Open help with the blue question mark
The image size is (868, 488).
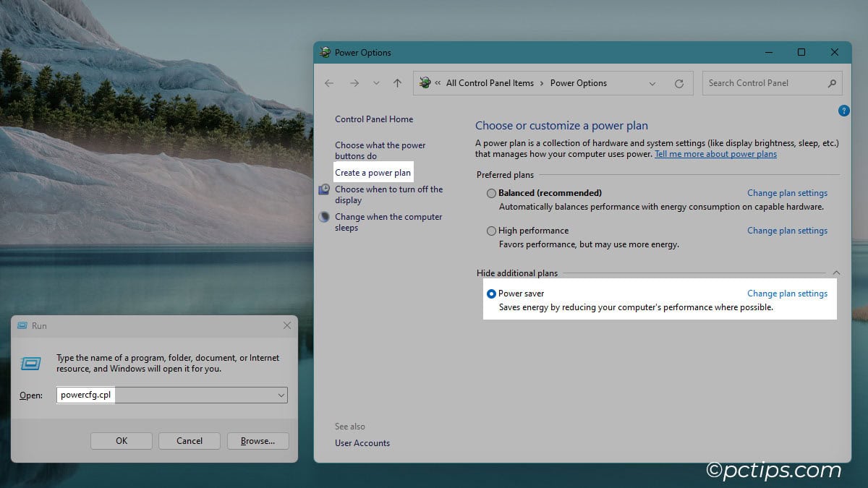click(x=843, y=110)
